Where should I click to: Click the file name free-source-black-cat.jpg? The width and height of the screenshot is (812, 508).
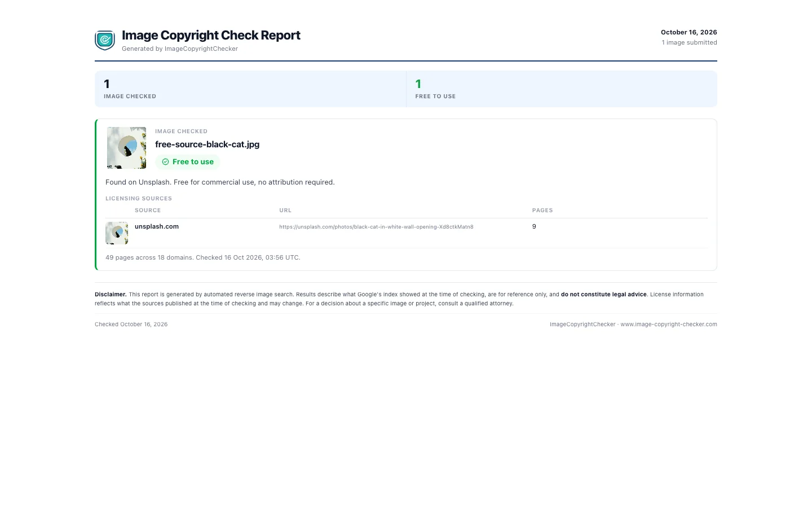208,144
